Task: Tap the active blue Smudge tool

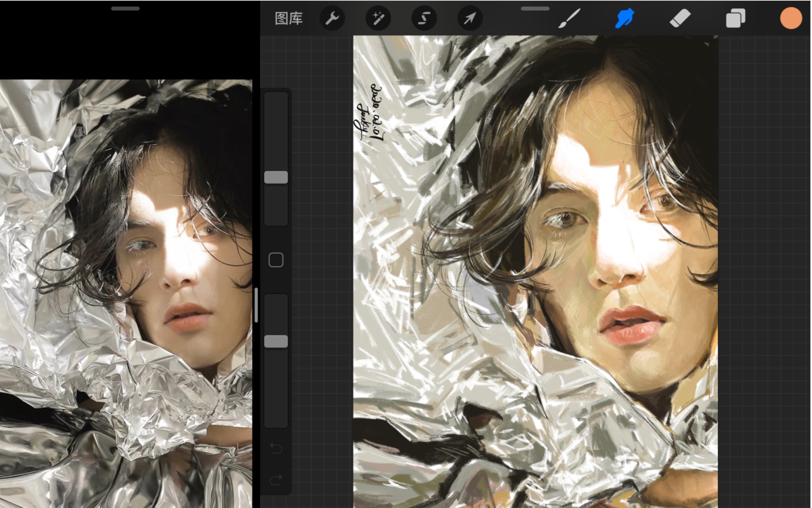Action: (624, 18)
